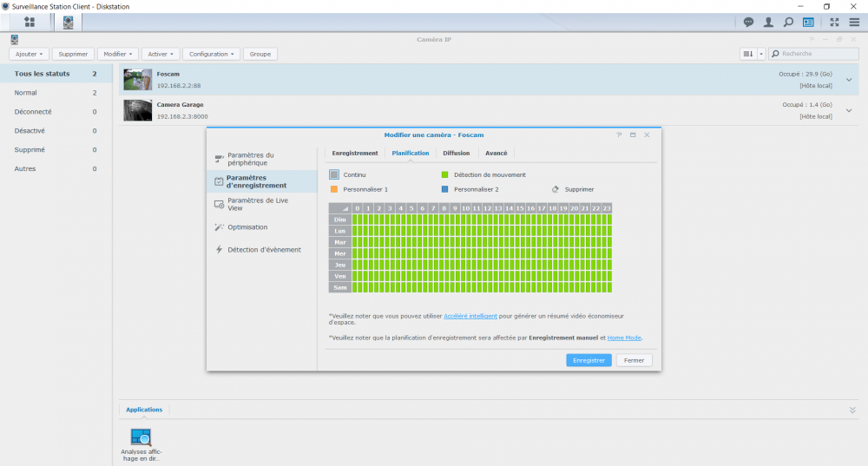This screenshot has width=868, height=466.
Task: Choose the Détection de mouvement green swatch
Action: (445, 174)
